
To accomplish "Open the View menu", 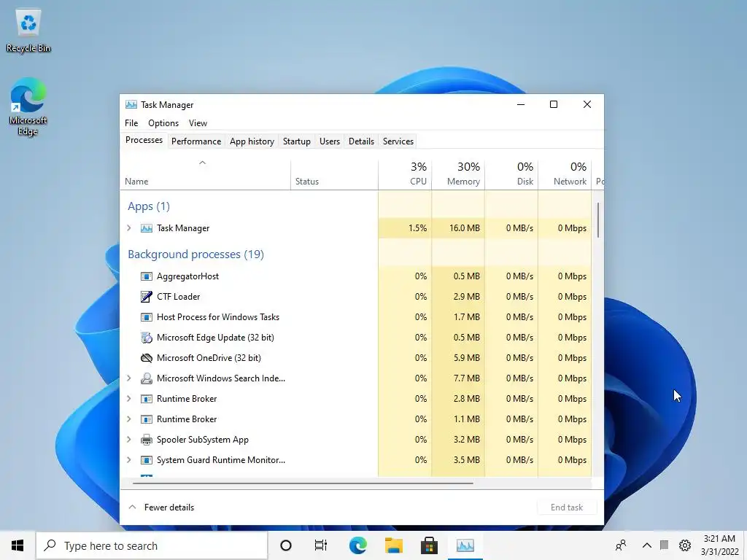I will tap(198, 123).
